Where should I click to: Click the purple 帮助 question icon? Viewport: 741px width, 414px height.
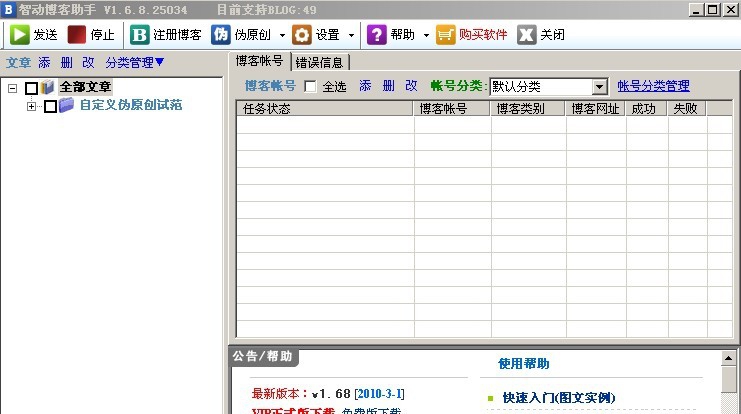[377, 34]
